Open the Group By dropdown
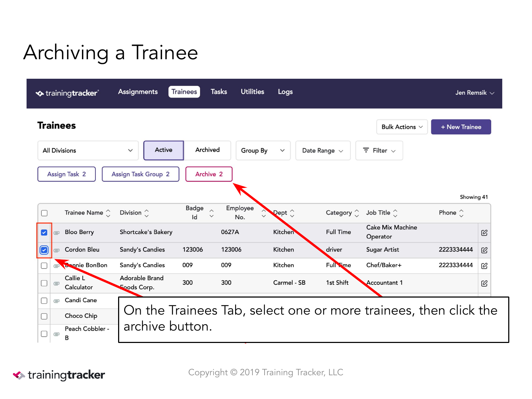This screenshot has height=399, width=532. pos(263,150)
